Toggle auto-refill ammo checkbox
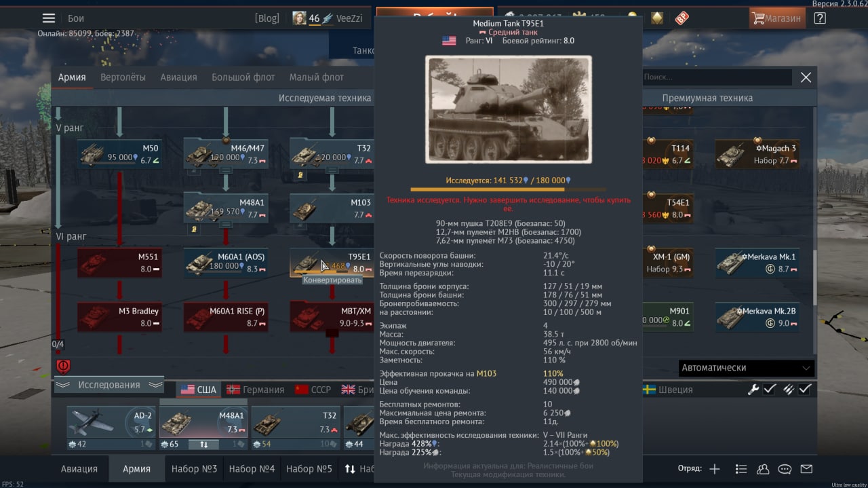 point(805,390)
